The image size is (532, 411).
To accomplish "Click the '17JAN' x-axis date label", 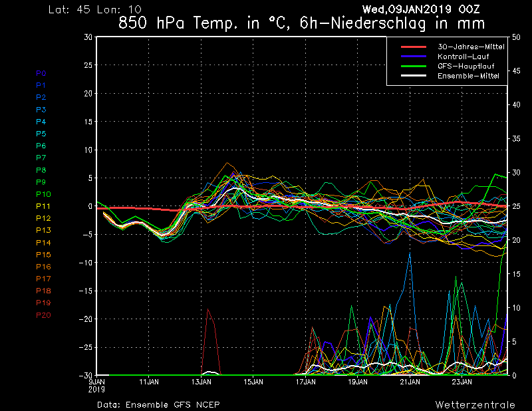I will (306, 382).
